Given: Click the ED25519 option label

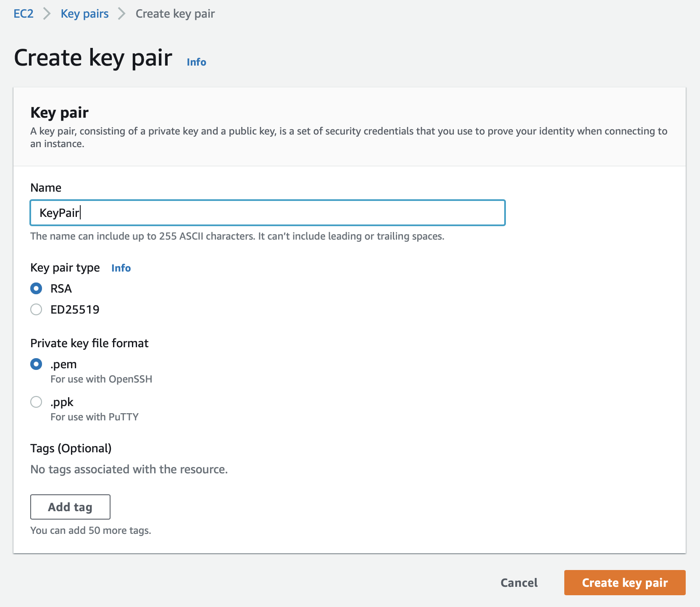Looking at the screenshot, I should click(x=75, y=309).
